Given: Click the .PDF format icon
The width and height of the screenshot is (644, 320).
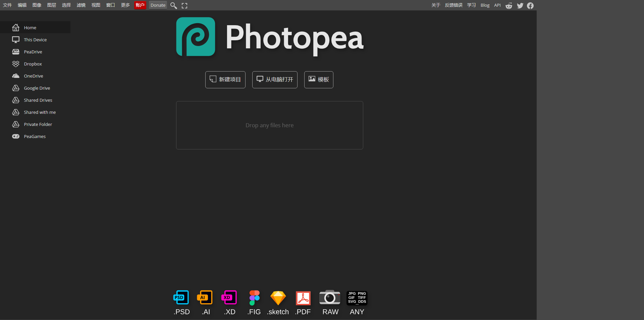Looking at the screenshot, I should pos(303,298).
